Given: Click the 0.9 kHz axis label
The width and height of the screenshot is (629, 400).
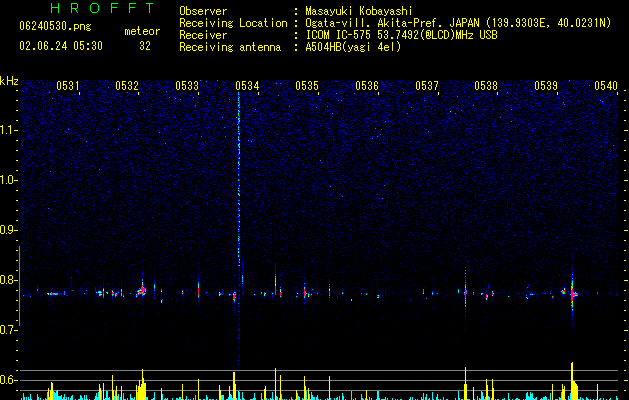Looking at the screenshot, I should tap(7, 230).
